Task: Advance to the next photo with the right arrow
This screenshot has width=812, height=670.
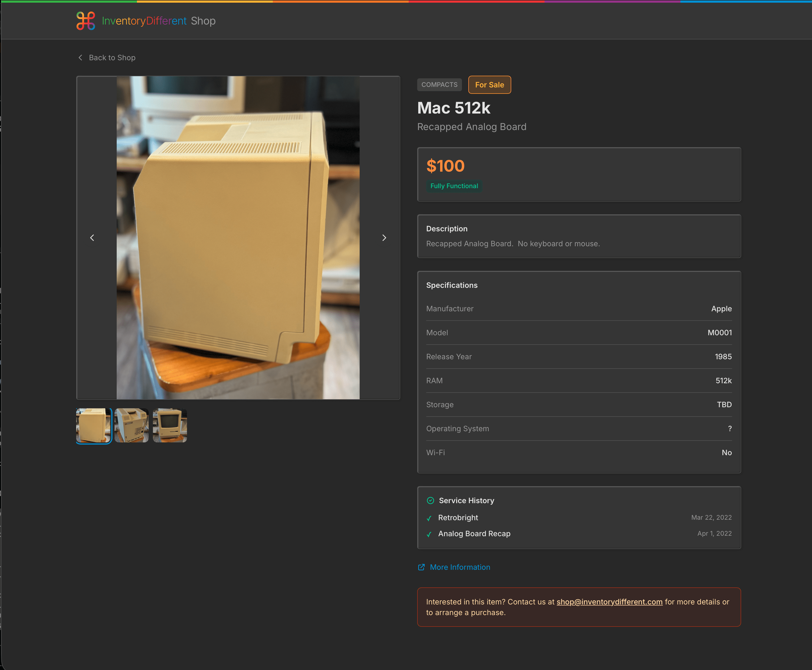Action: coord(384,238)
